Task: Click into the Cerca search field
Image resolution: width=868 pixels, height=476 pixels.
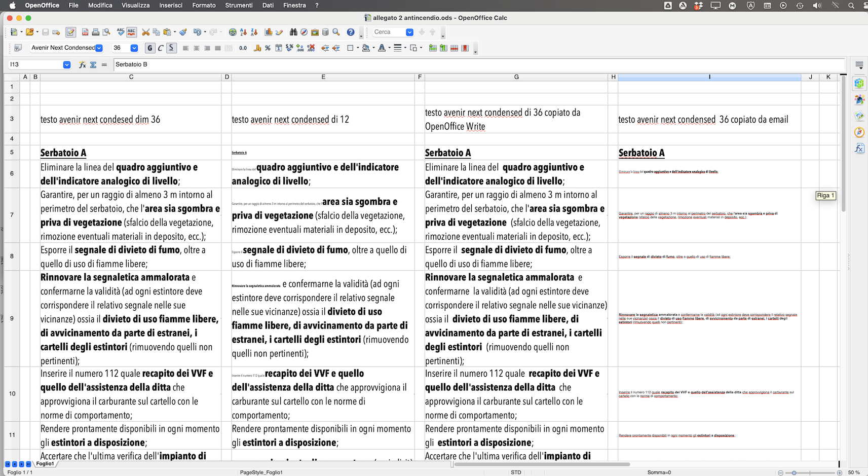Action: point(389,32)
